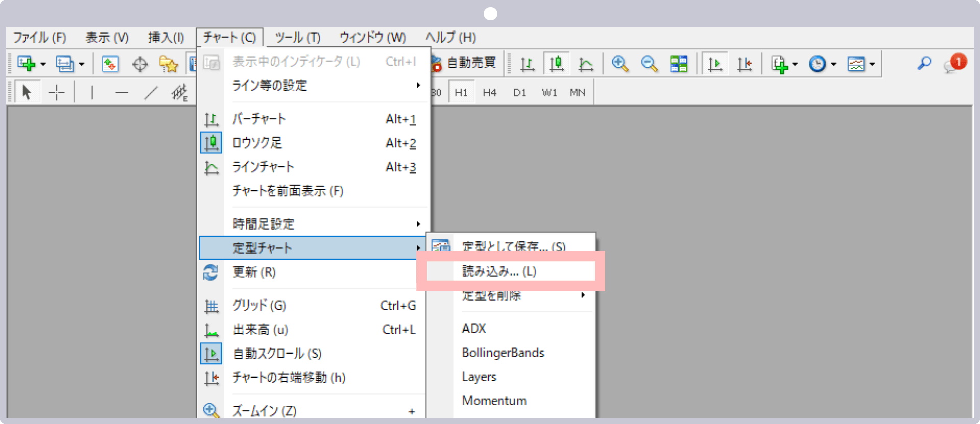Expand the 時間足設定 submenu

(312, 224)
